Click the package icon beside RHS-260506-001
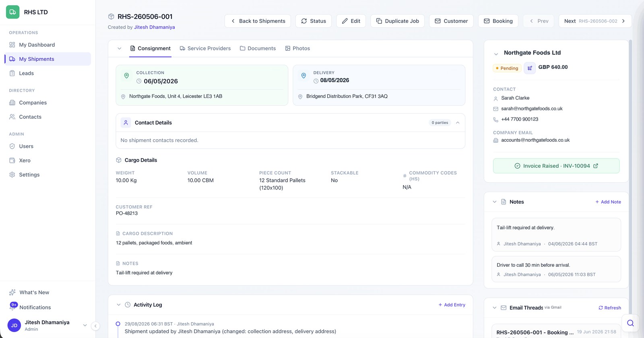This screenshot has height=338, width=644. [x=111, y=16]
